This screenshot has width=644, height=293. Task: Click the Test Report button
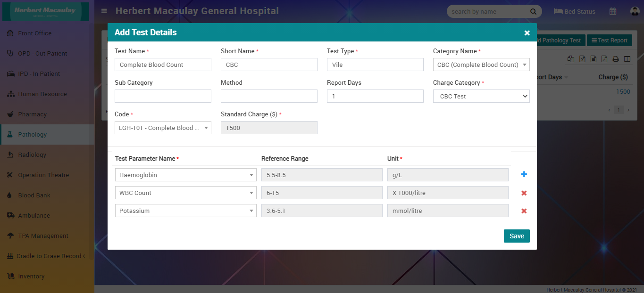tap(609, 41)
